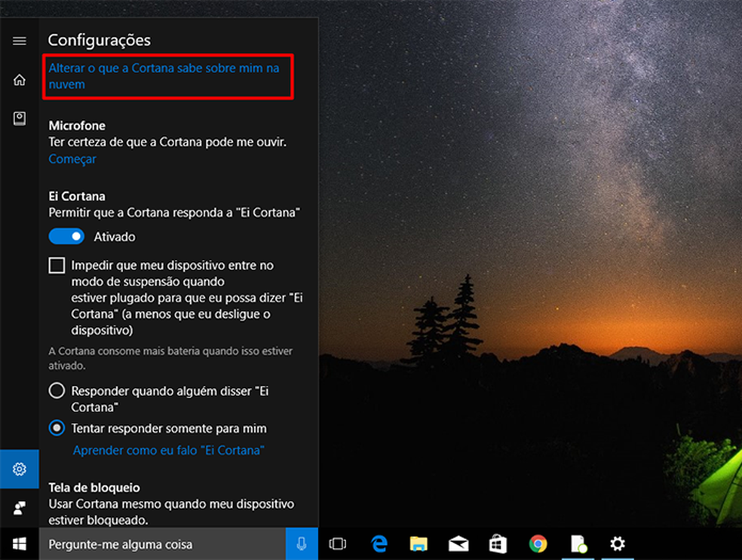Open Microsoft Edge from the taskbar
The width and height of the screenshot is (742, 560).
click(x=379, y=543)
